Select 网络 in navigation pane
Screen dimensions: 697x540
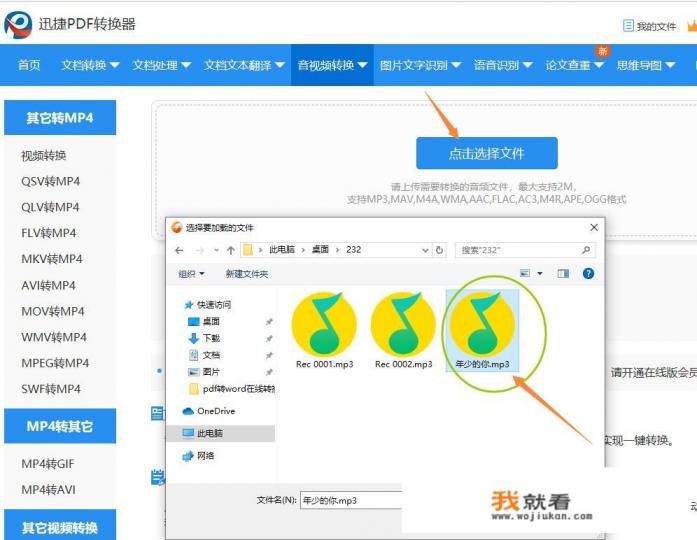(x=198, y=456)
